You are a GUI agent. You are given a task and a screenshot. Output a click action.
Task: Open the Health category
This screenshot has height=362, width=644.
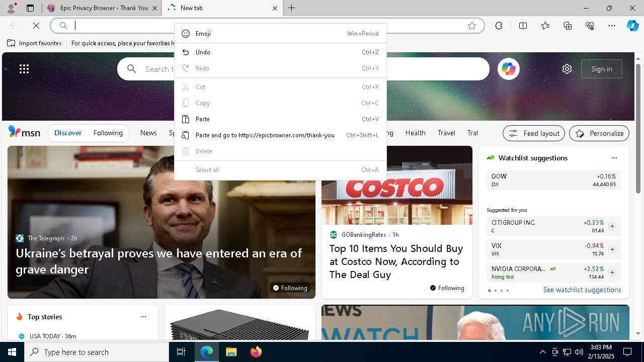(x=415, y=133)
